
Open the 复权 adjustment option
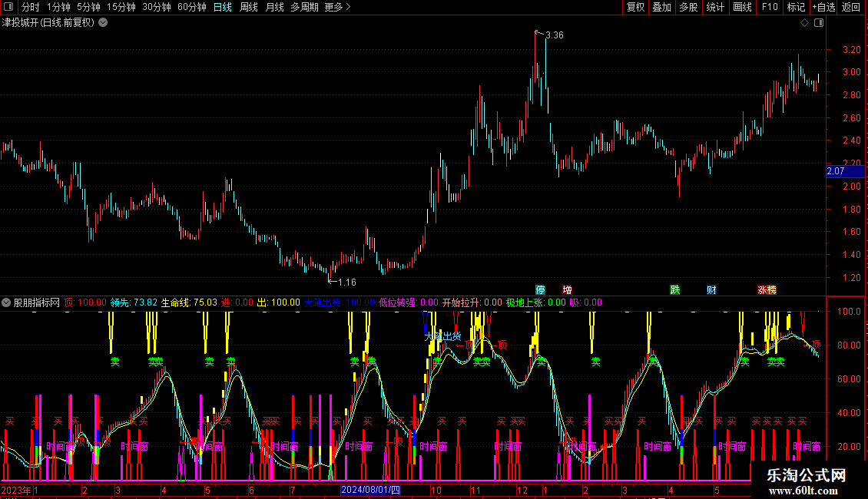635,7
